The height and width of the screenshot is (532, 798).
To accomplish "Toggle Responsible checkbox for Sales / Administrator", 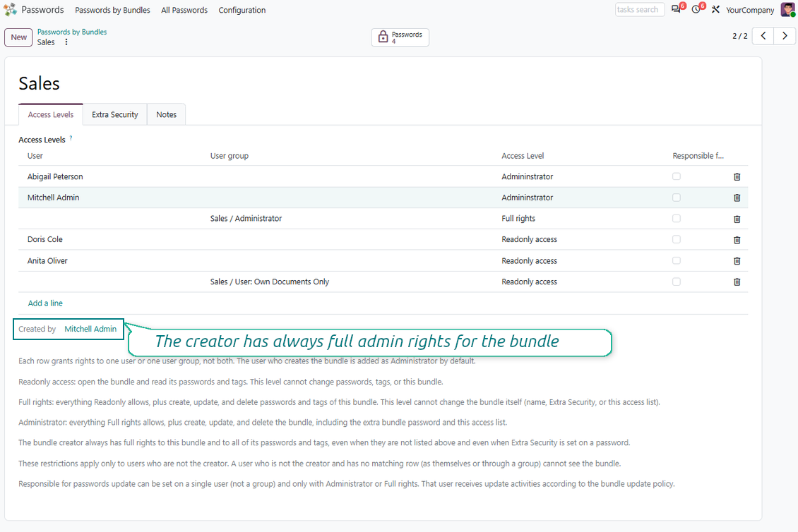I will point(677,218).
